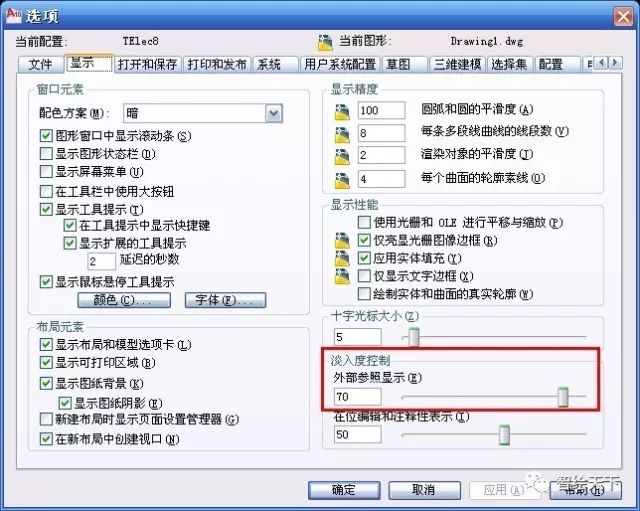Show more tabs with right arrow

point(616,63)
